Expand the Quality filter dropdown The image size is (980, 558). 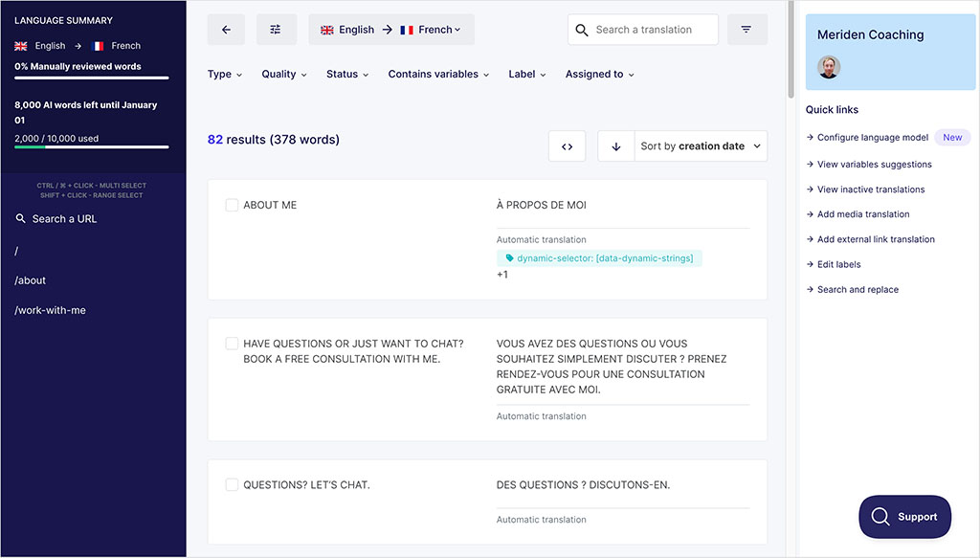(x=283, y=73)
